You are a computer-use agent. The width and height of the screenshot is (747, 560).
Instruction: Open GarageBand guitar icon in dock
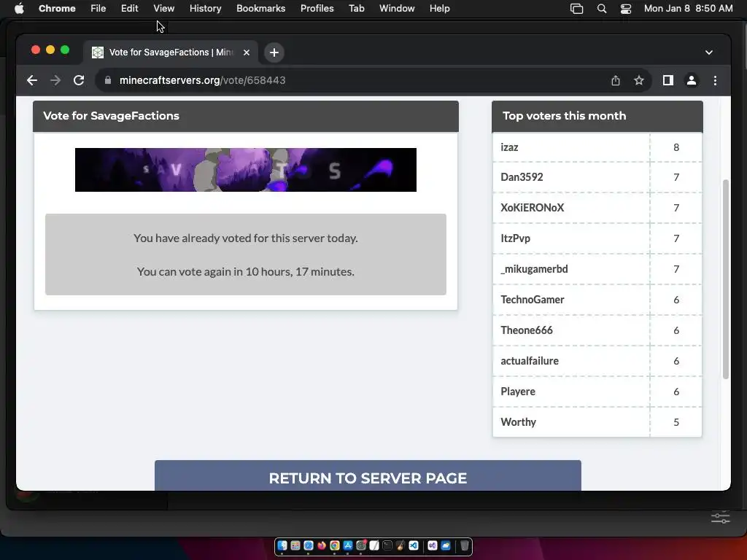pos(400,545)
